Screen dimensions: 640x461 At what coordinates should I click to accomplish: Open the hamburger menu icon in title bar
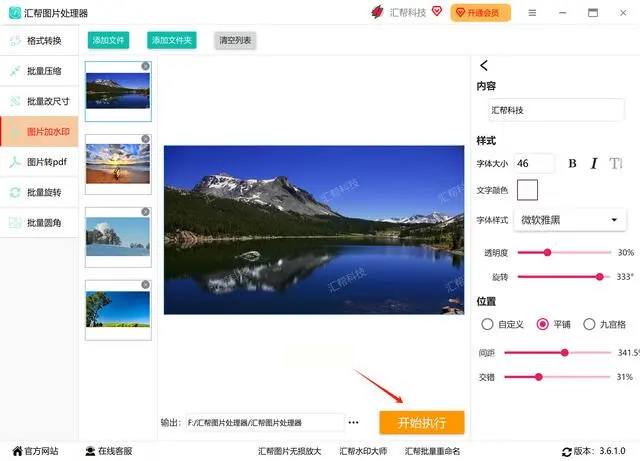click(x=532, y=13)
